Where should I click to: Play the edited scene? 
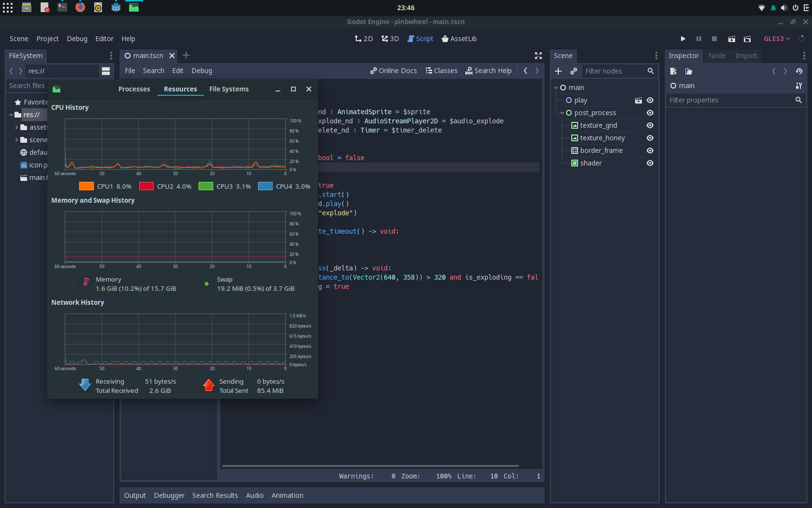(732, 39)
